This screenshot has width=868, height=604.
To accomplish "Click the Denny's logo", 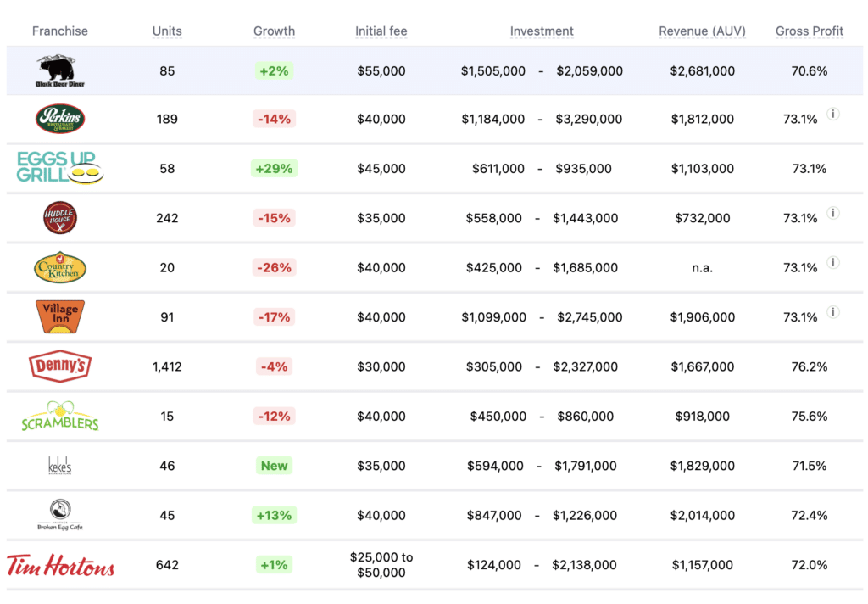I will (x=60, y=366).
